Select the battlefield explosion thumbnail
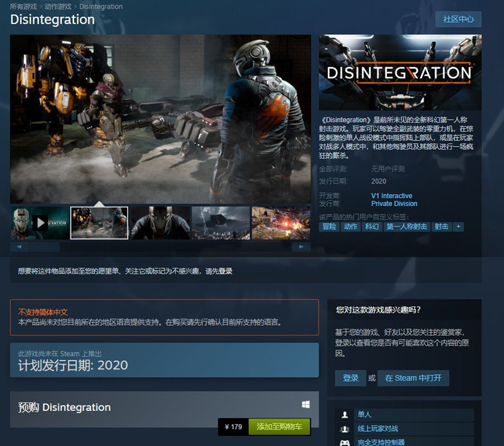The height and width of the screenshot is (446, 504). point(281,223)
